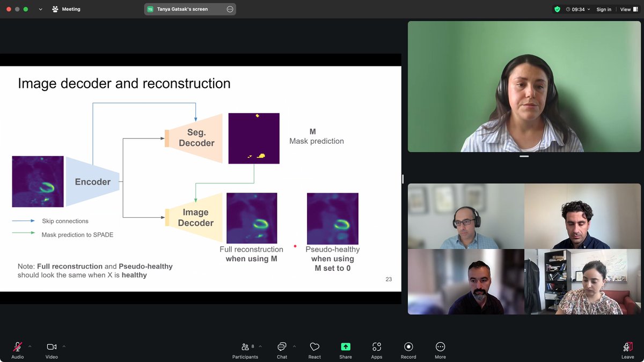Click the green Share screen button
Viewport: 644px width, 362px height.
click(x=346, y=350)
